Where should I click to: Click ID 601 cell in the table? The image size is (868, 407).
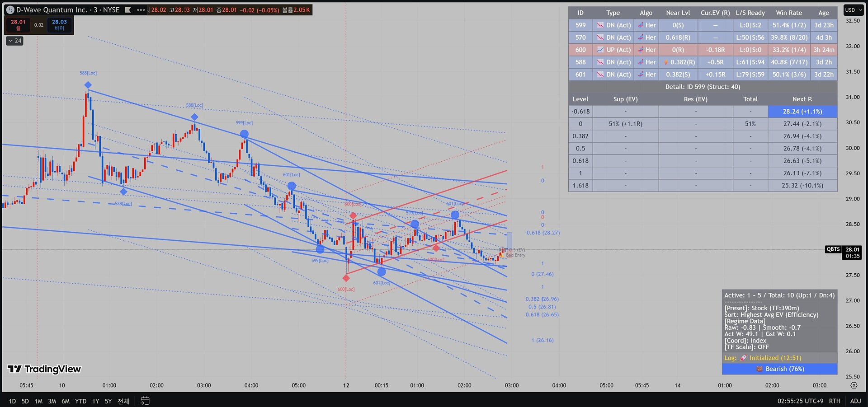tap(580, 75)
